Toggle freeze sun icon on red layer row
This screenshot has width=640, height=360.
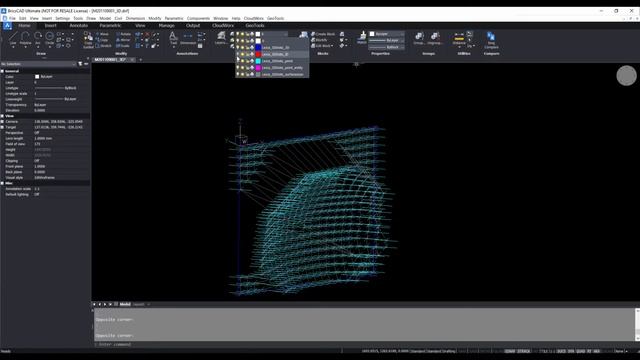click(242, 54)
